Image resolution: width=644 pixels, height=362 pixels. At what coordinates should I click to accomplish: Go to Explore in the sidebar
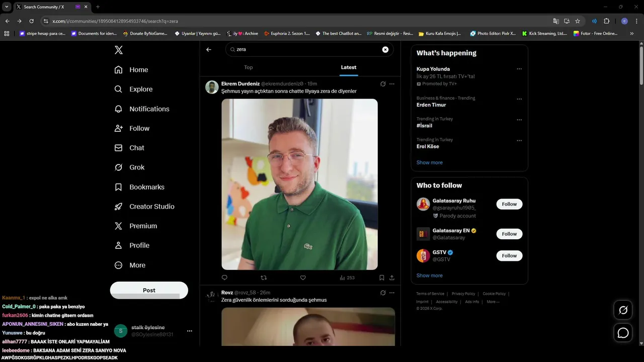point(133,89)
